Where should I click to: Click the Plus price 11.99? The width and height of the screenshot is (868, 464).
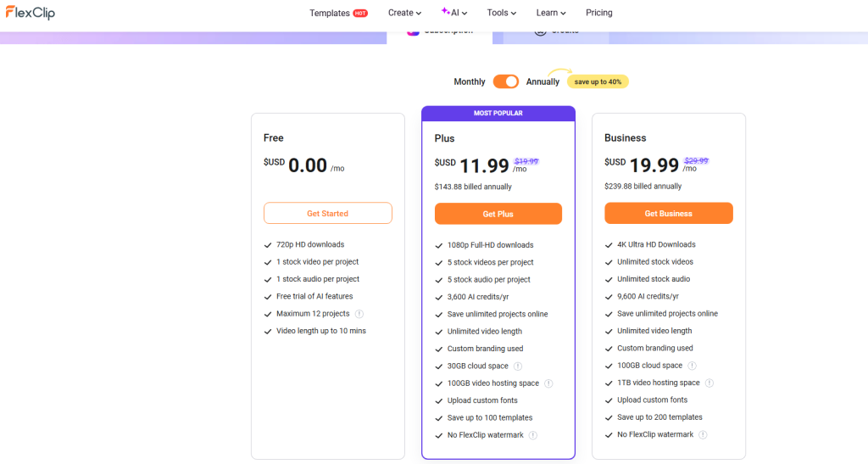tap(484, 165)
